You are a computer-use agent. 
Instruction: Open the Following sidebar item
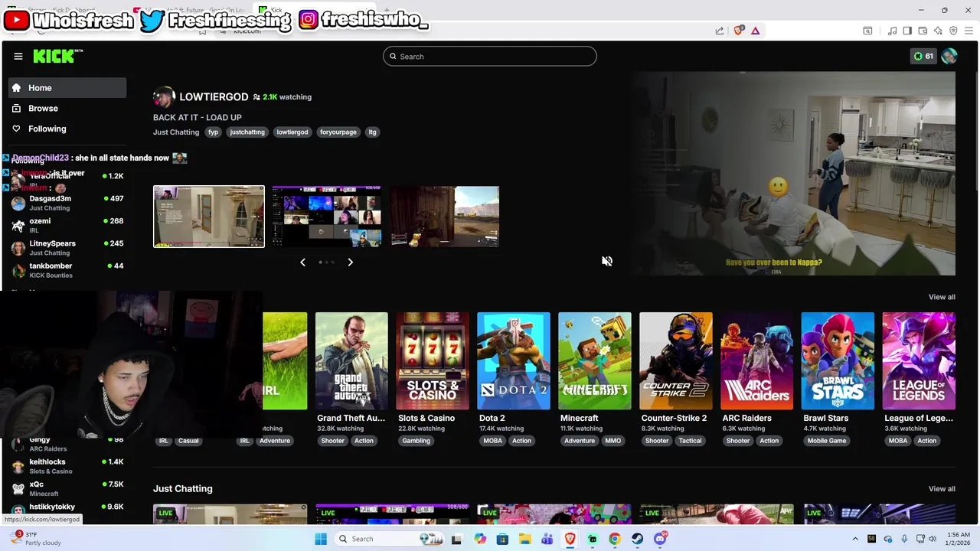coord(67,129)
